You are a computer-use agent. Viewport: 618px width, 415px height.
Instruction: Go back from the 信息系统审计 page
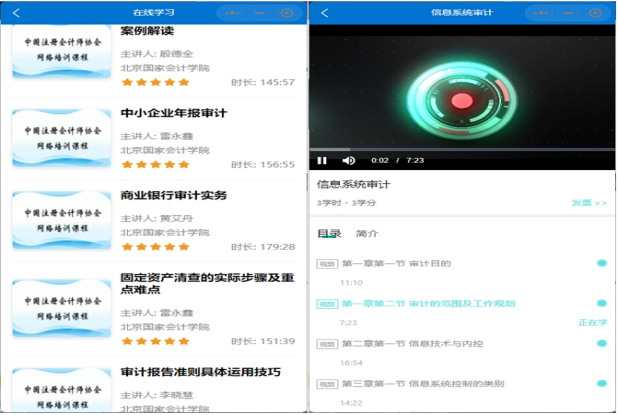point(324,13)
